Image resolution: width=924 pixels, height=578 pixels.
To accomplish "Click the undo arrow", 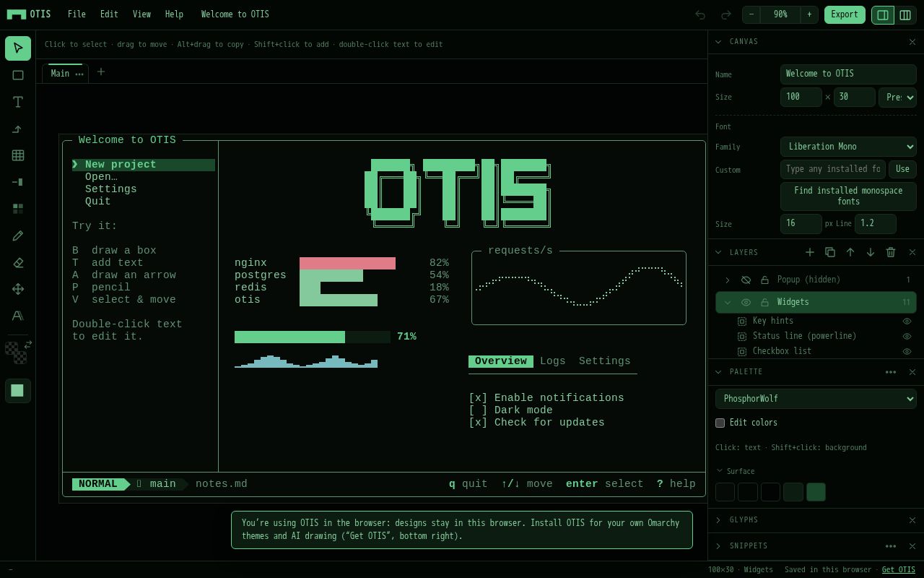I will (x=700, y=14).
